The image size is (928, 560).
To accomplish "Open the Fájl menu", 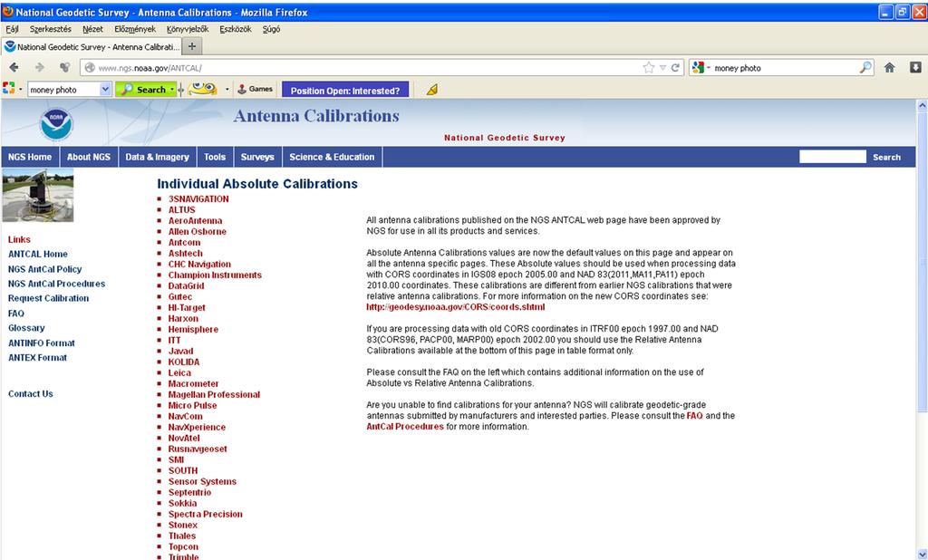I will pyautogui.click(x=12, y=29).
